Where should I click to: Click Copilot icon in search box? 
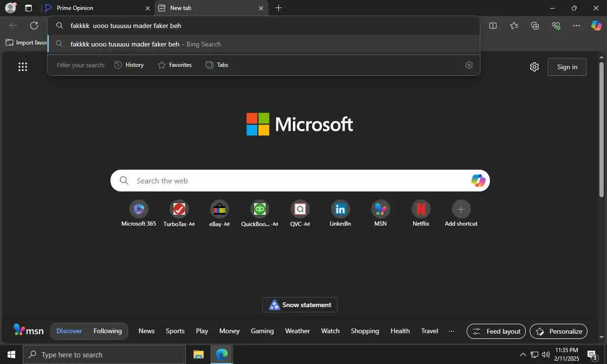478,181
